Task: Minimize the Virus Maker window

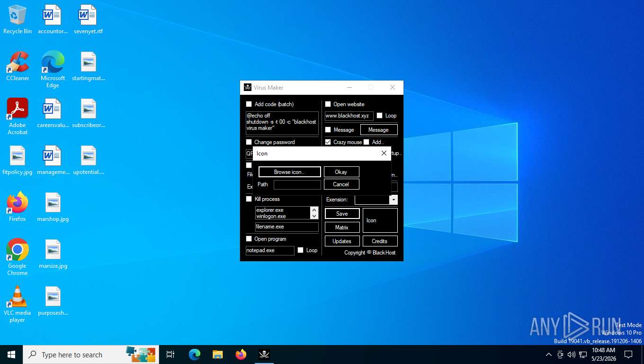Action: tap(349, 87)
